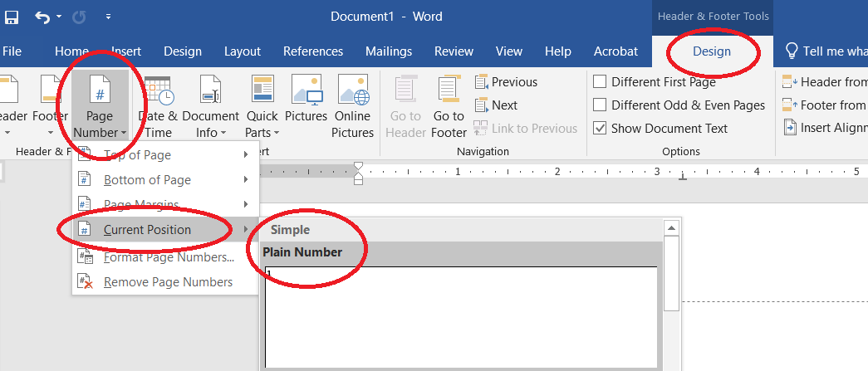Click the Page Number button icon
Image resolution: width=868 pixels, height=371 pixels.
[x=101, y=90]
